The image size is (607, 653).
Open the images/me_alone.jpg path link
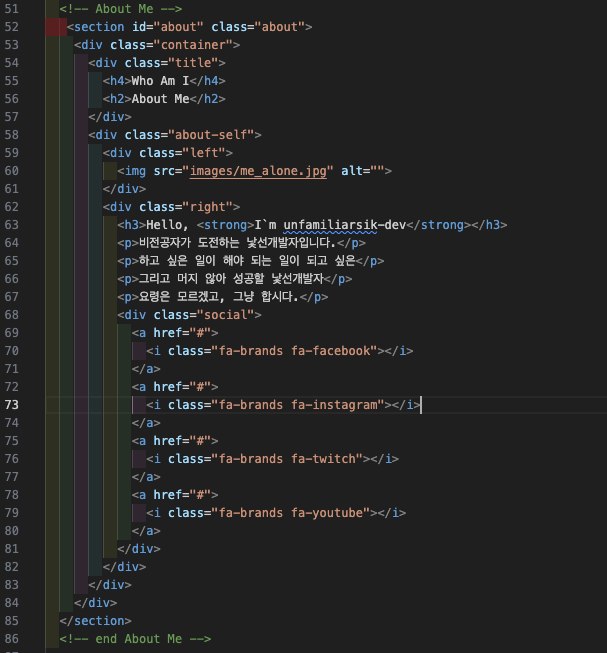(x=258, y=171)
